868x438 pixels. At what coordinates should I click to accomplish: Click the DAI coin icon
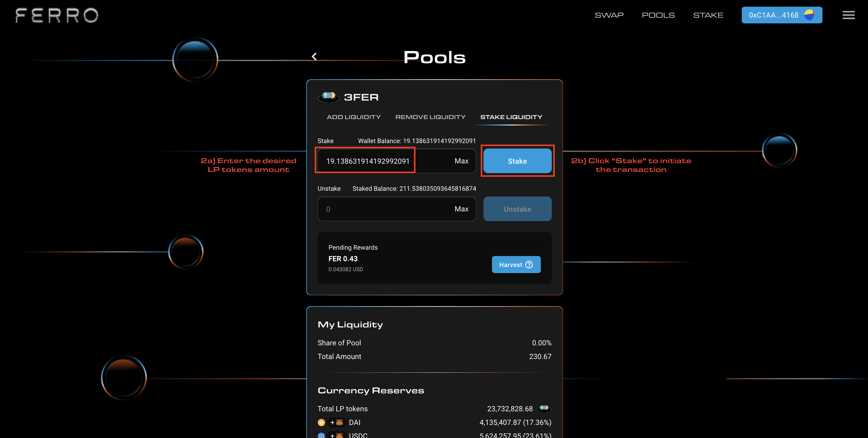[x=321, y=422]
